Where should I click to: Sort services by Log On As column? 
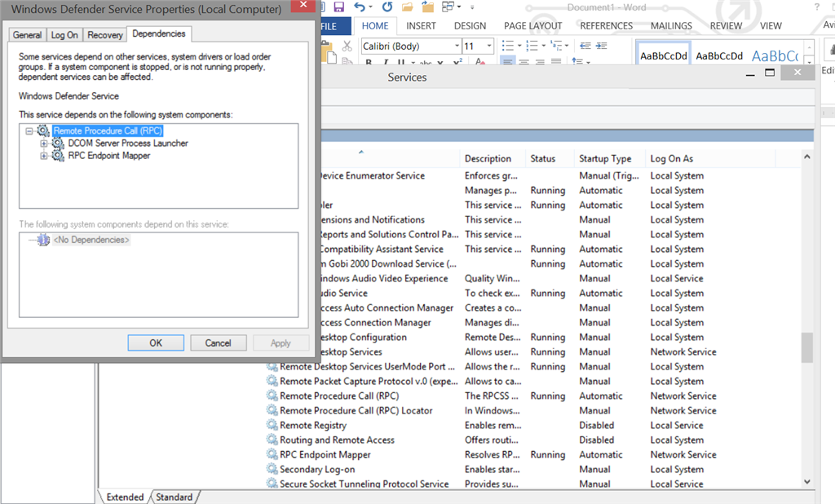pyautogui.click(x=672, y=159)
